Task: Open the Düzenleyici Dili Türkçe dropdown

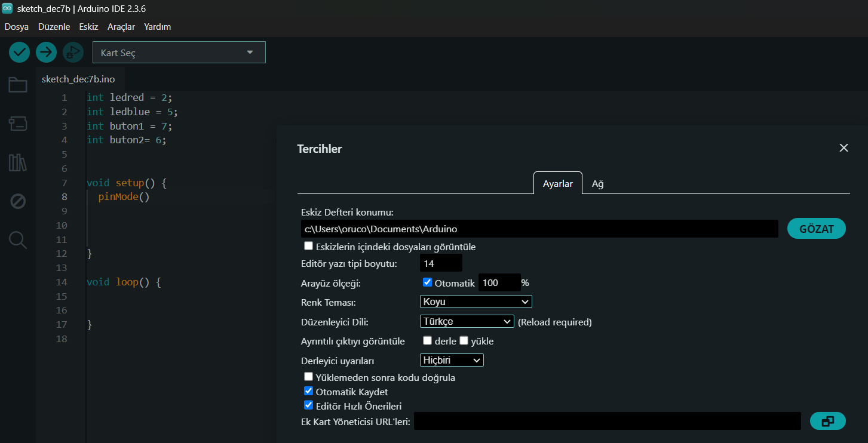Action: pyautogui.click(x=467, y=321)
